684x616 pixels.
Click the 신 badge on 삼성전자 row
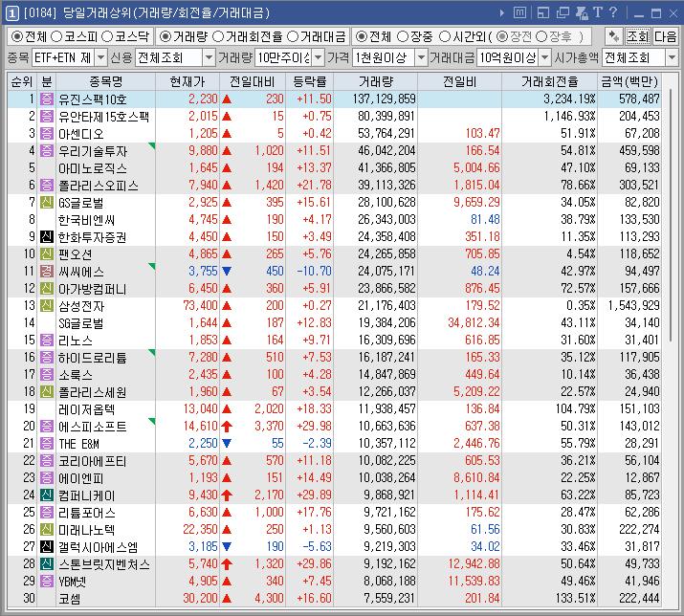point(47,306)
